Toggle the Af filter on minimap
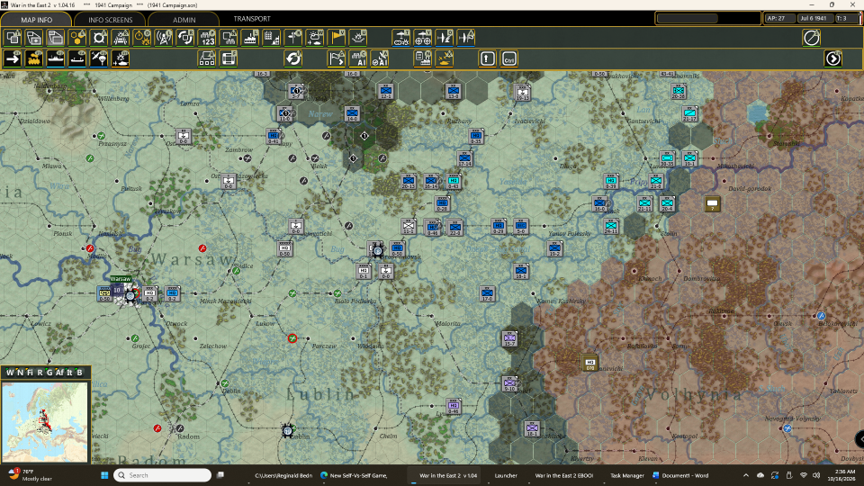 (60, 372)
